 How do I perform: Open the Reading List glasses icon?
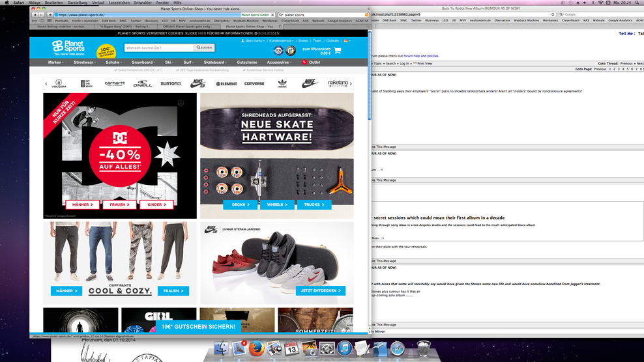point(35,21)
